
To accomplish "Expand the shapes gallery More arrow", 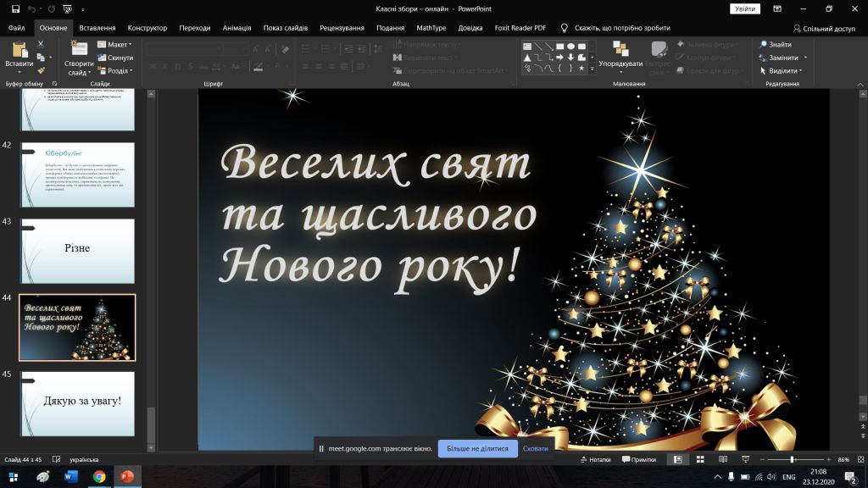I will pyautogui.click(x=592, y=69).
